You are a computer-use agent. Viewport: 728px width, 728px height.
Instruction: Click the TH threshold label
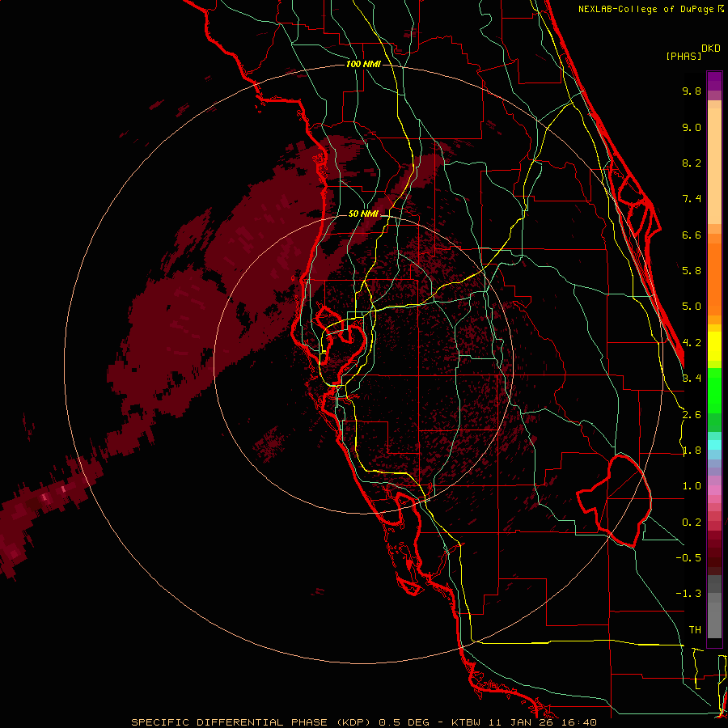[695, 630]
